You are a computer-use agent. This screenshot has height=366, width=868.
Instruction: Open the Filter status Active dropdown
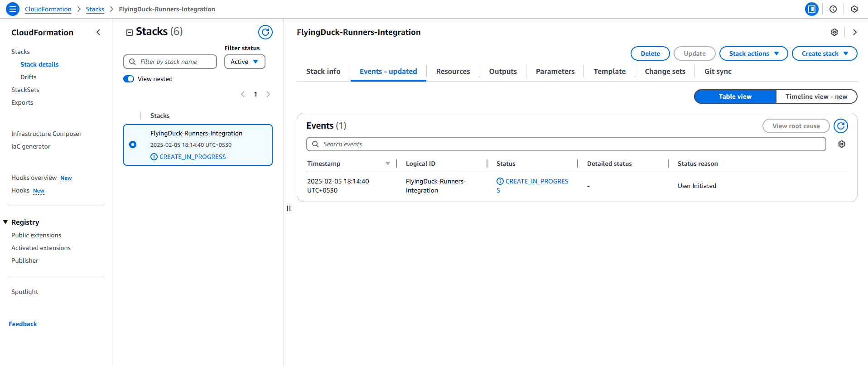pyautogui.click(x=245, y=62)
